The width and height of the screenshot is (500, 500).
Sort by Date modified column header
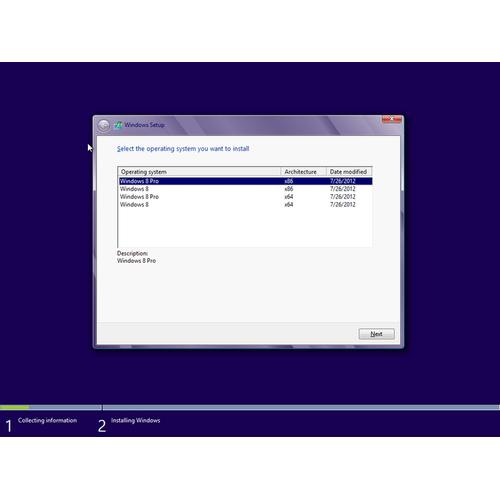349,172
